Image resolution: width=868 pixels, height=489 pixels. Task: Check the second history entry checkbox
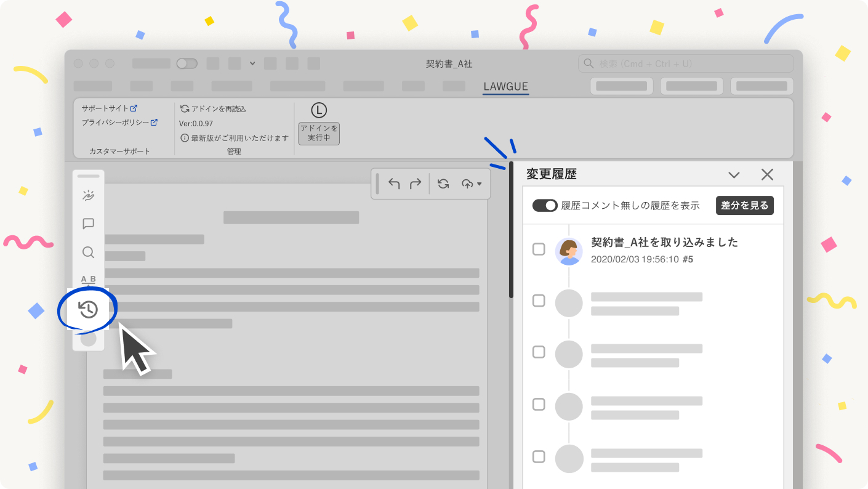[539, 301]
